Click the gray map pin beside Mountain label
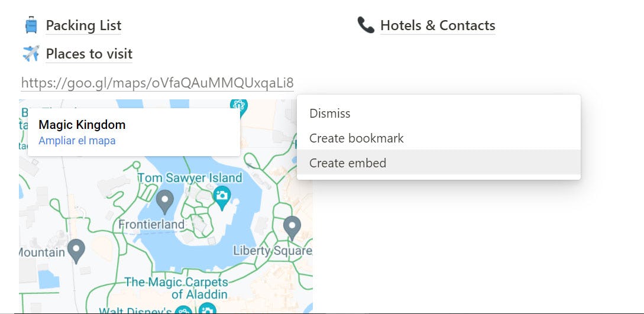Viewport: 644px width, 314px height. point(76,250)
